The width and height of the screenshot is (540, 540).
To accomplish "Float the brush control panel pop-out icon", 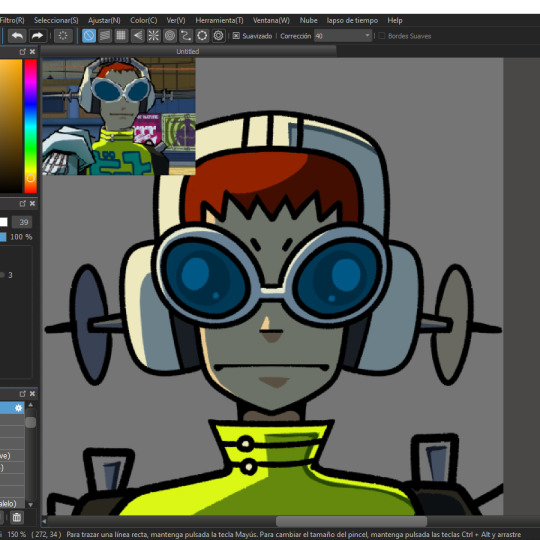I will pyautogui.click(x=23, y=204).
